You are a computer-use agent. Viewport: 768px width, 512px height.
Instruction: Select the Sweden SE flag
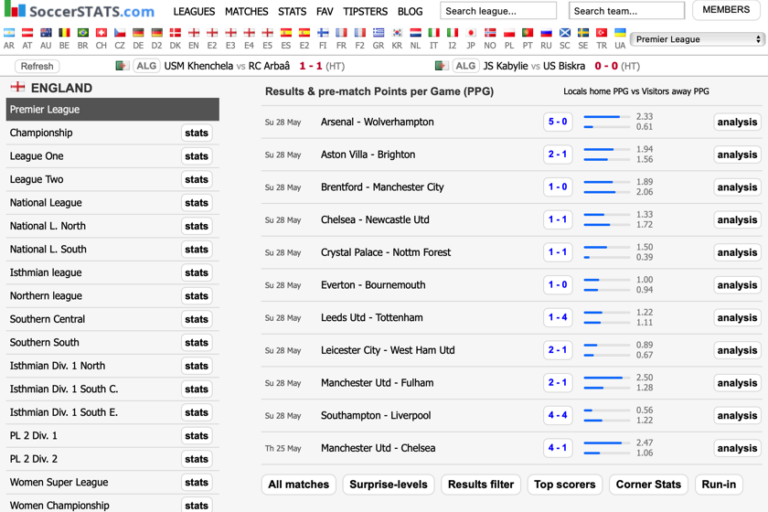click(x=583, y=33)
